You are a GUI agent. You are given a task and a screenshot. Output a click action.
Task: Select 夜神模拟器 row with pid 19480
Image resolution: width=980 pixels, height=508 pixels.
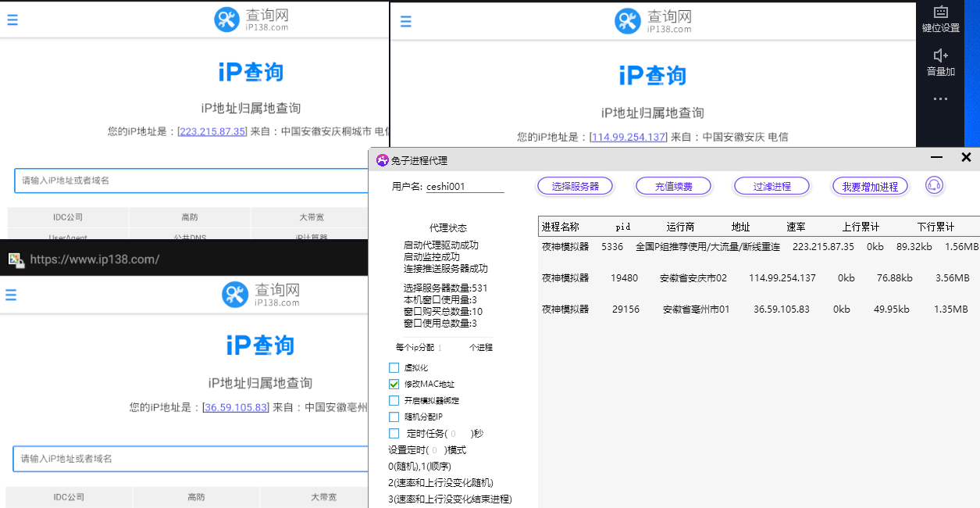[759, 277]
